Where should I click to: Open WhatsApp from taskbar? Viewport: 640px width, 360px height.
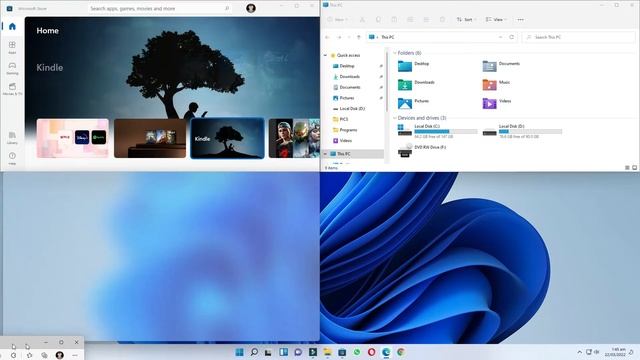357,352
